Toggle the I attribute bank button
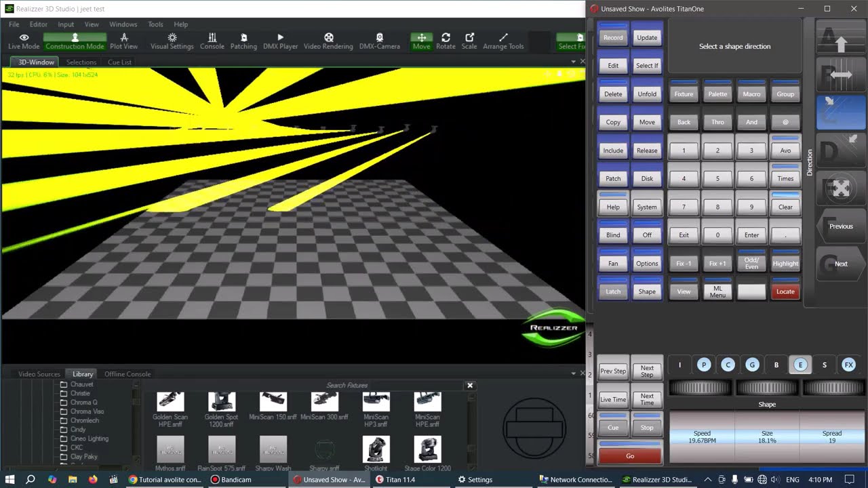868x488 pixels. (x=679, y=365)
